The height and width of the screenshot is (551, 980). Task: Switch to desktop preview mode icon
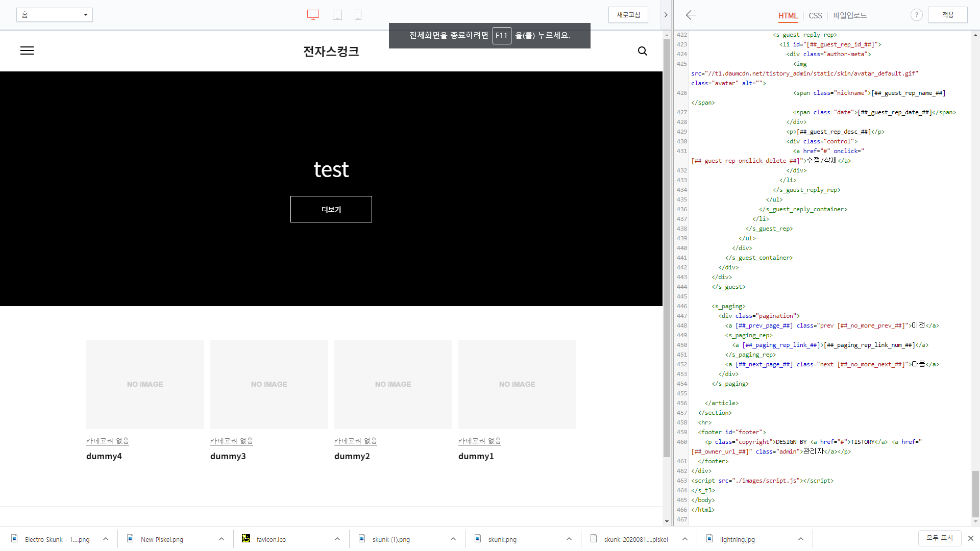(x=313, y=15)
